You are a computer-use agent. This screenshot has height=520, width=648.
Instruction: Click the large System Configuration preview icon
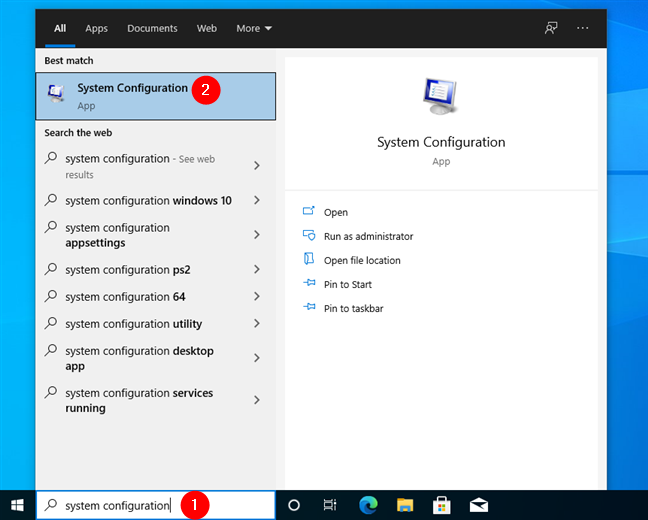441,96
